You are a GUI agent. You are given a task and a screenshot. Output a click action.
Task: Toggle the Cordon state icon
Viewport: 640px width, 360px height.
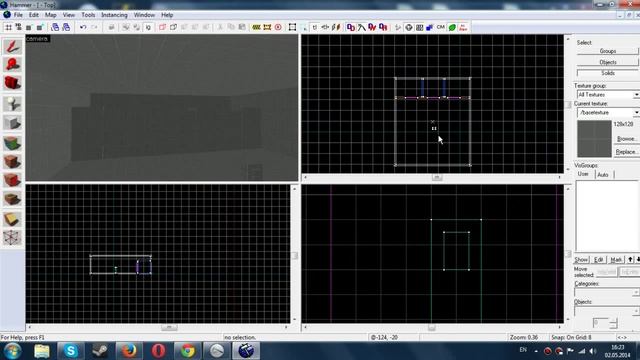256,27
